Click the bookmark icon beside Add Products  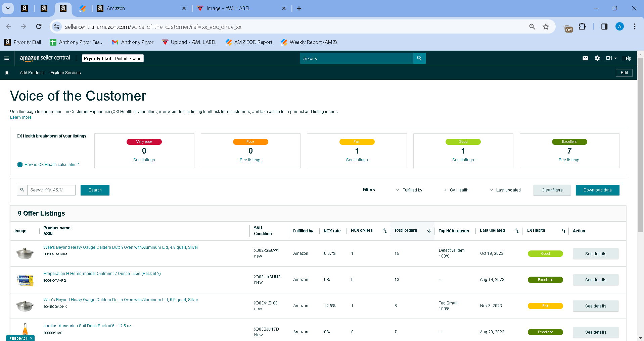[7, 73]
